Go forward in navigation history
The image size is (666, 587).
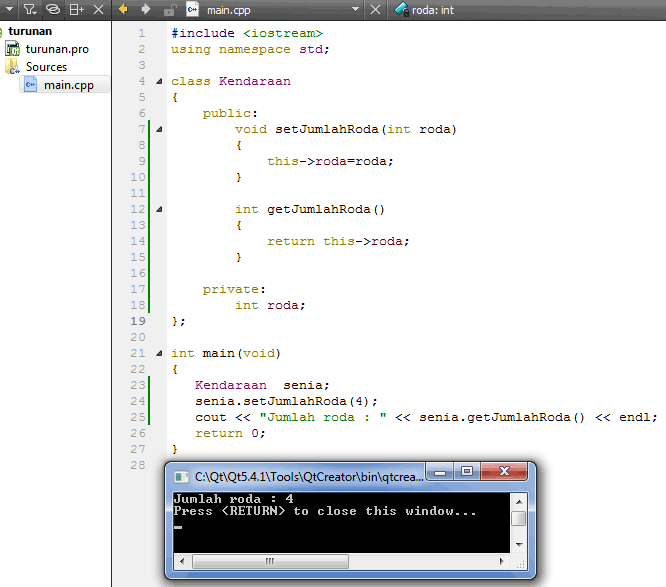tap(146, 9)
